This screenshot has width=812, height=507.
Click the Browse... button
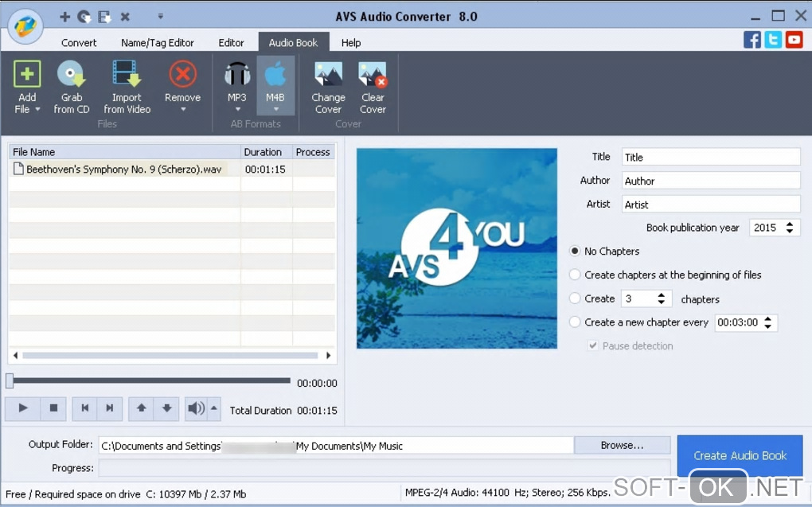(622, 445)
